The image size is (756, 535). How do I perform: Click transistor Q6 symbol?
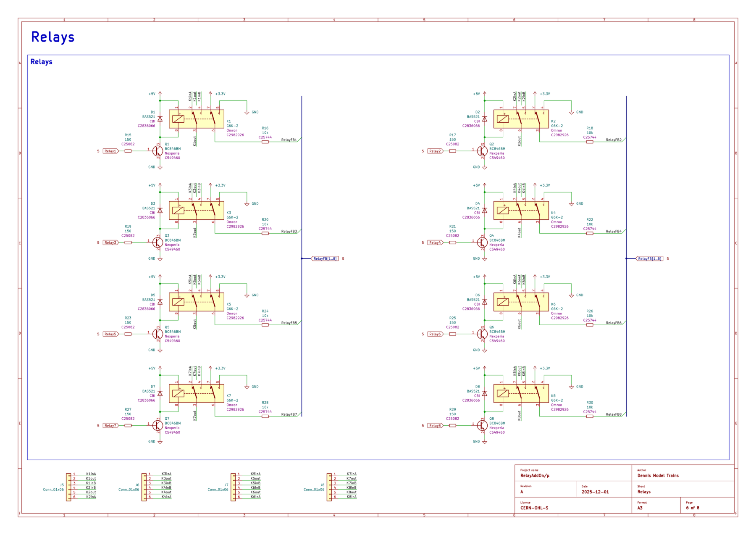[483, 334]
